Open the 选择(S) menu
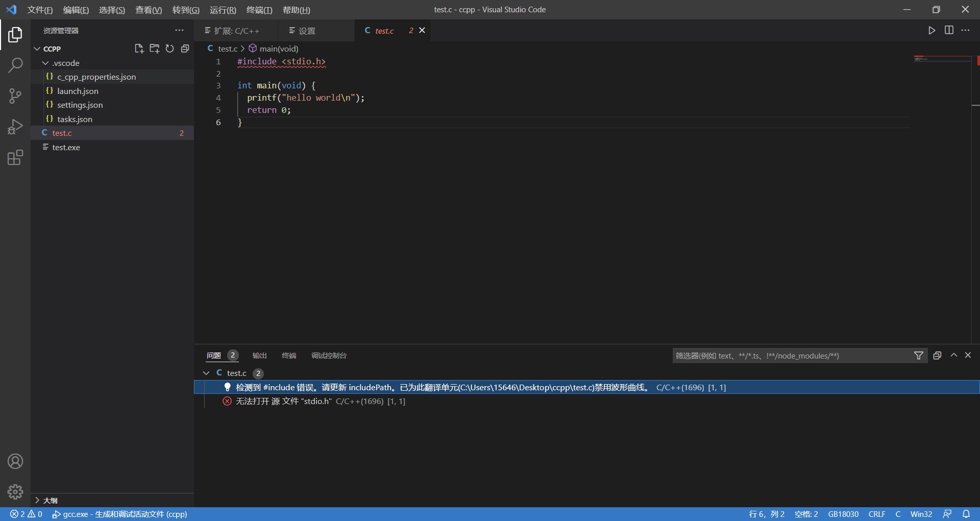The height and width of the screenshot is (521, 980). click(x=112, y=10)
